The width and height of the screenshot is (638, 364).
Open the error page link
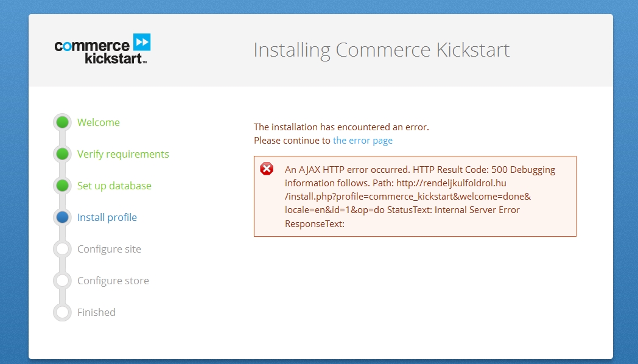point(363,141)
